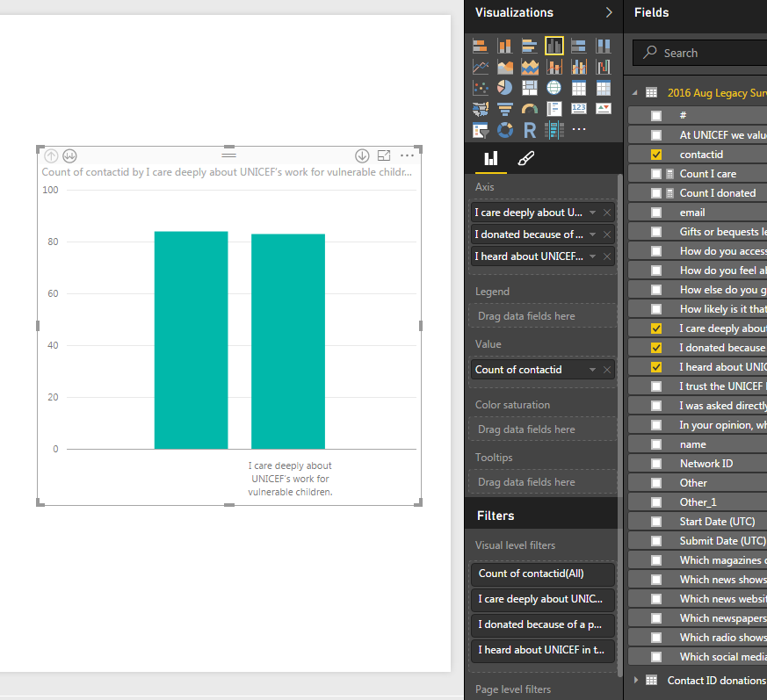Viewport: 767px width, 700px height.
Task: Choose the Area chart visualization
Action: [505, 67]
